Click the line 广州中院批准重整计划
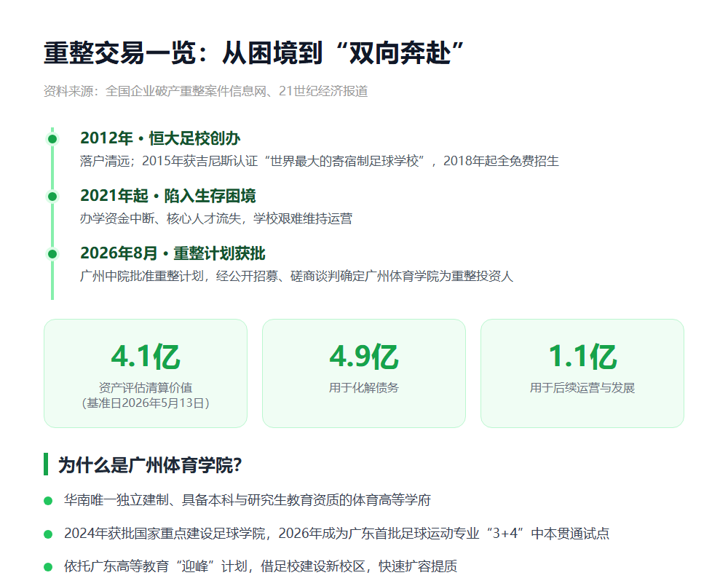The image size is (728, 578). coord(296,276)
